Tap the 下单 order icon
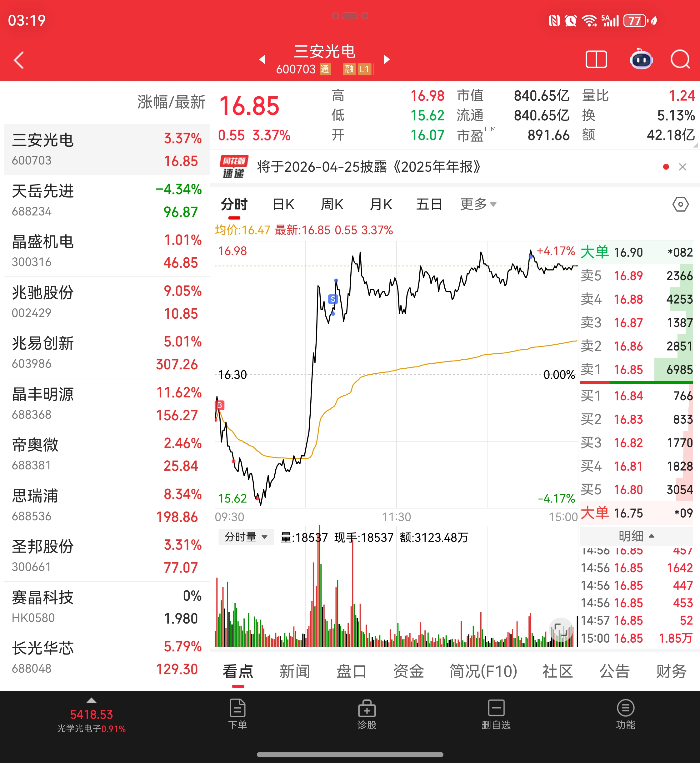The height and width of the screenshot is (763, 700). click(237, 714)
